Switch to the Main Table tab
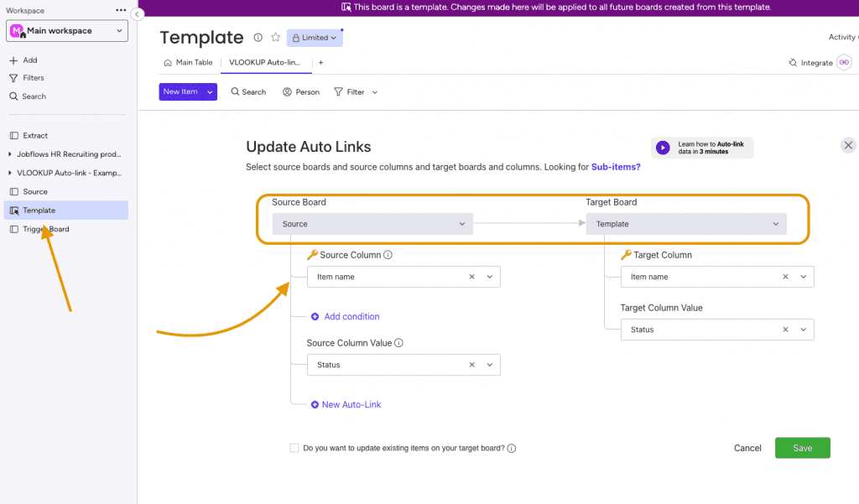859x504 pixels. click(x=188, y=62)
